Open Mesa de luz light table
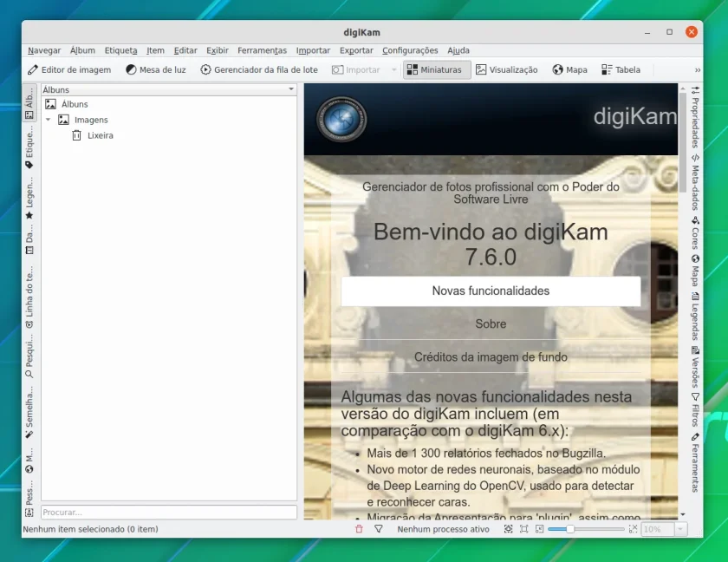Screen dimensions: 728x562 point(156,69)
